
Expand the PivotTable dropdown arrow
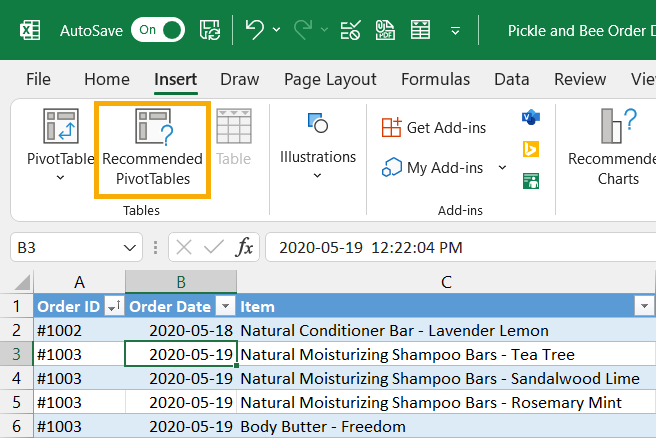pos(60,177)
